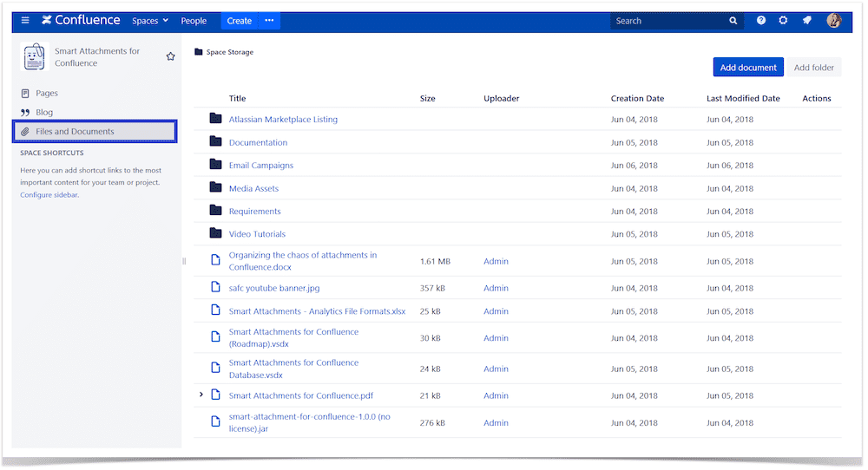Open the Video Tutorials folder
Viewport: 868px width, 470px height.
coord(257,234)
